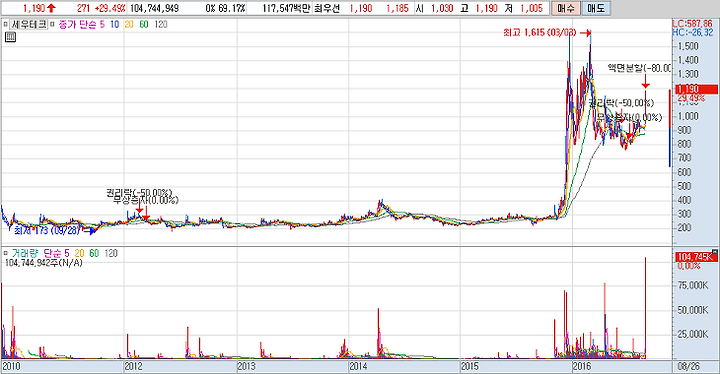Click the 2016 권리락(-50.00%) annotation
The width and height of the screenshot is (720, 374).
coord(621,103)
